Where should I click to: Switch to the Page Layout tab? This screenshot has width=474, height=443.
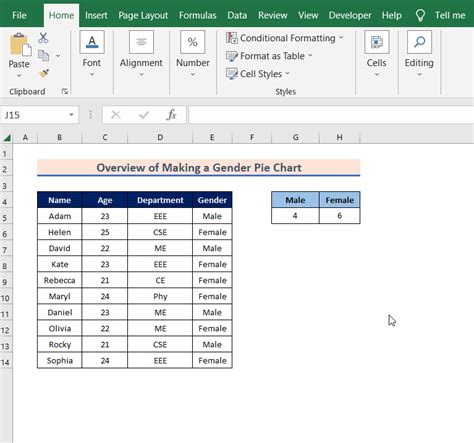143,15
